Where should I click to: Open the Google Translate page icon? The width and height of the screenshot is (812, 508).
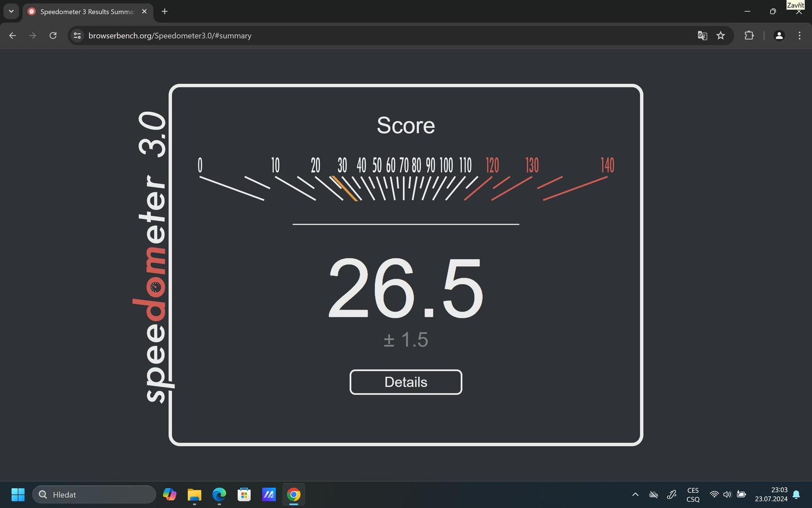click(702, 36)
